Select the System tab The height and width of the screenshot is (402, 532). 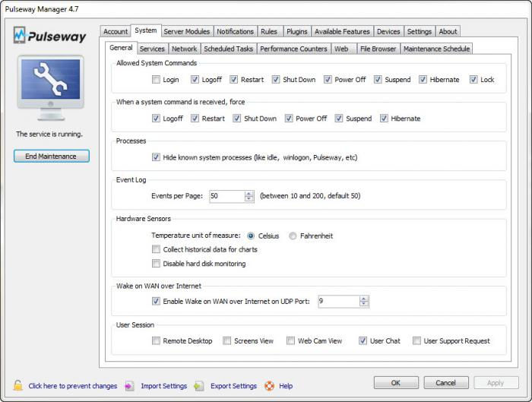tap(146, 30)
